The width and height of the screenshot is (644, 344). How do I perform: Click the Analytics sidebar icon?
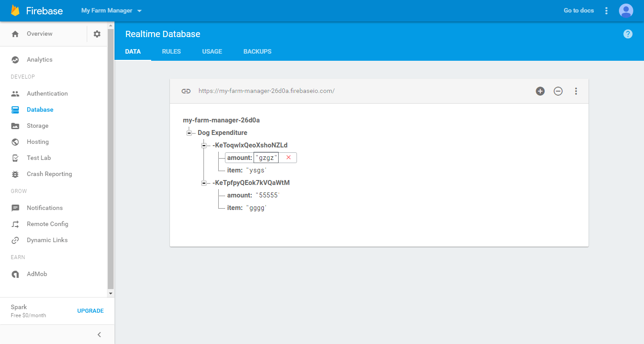click(x=15, y=60)
